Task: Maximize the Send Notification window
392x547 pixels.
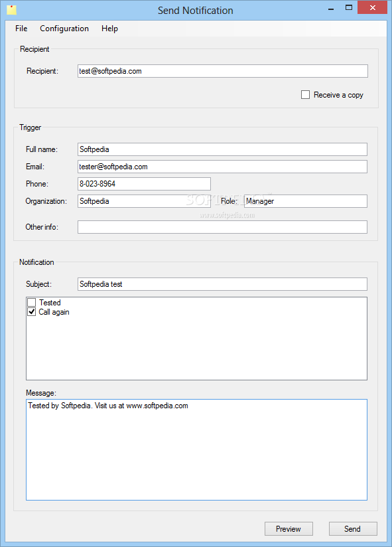Action: pos(348,8)
